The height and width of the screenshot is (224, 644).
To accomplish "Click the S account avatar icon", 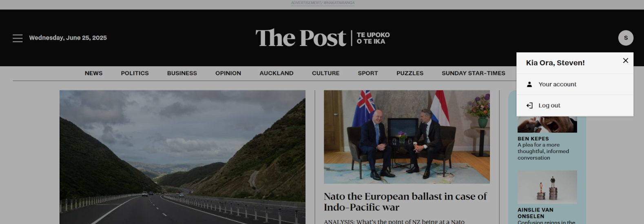I will click(x=626, y=38).
